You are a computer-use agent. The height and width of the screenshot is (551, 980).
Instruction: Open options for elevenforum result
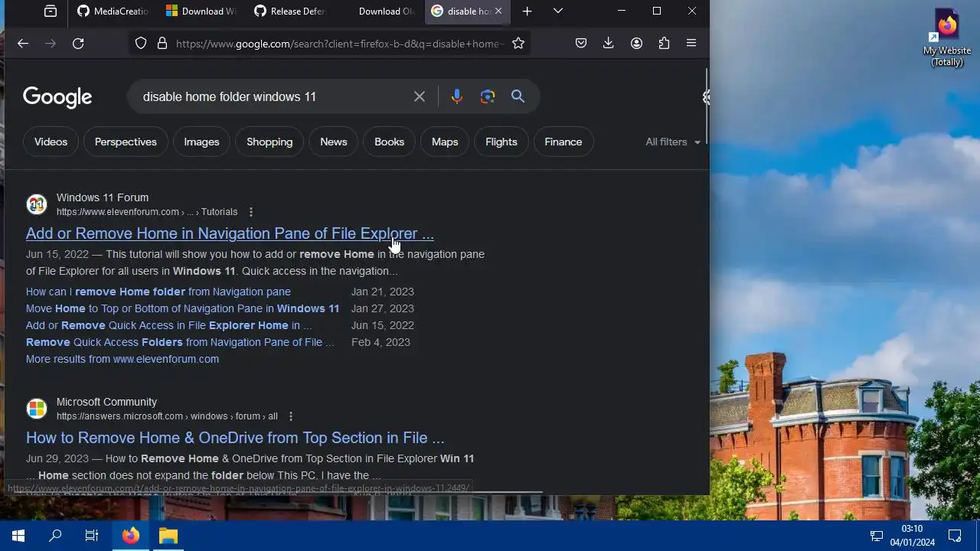pos(251,212)
